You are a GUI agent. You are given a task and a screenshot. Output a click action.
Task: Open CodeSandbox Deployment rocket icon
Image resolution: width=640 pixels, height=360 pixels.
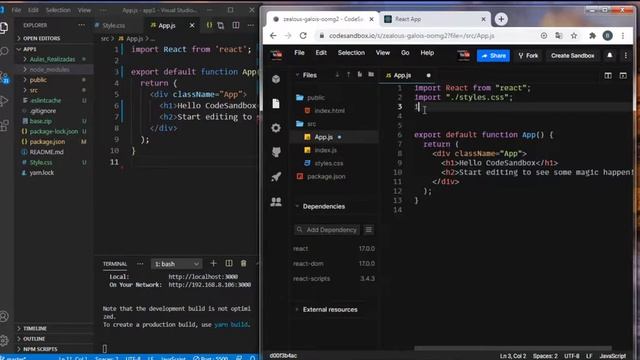(x=276, y=177)
